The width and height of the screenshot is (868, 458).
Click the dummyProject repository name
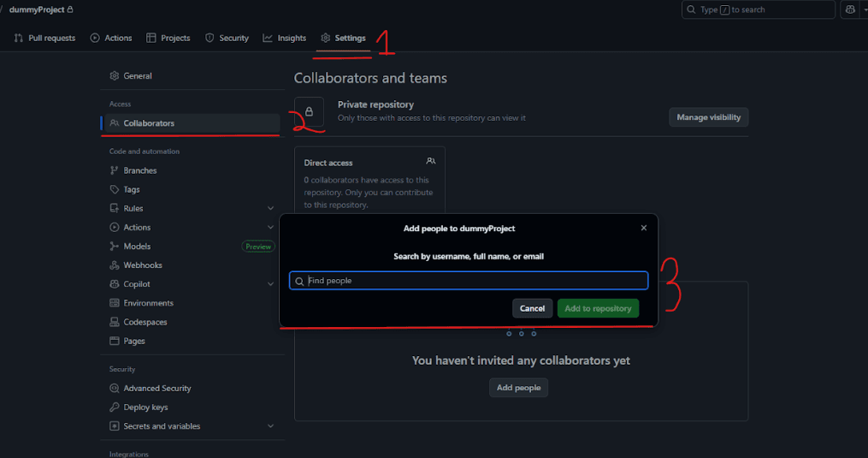(x=37, y=9)
